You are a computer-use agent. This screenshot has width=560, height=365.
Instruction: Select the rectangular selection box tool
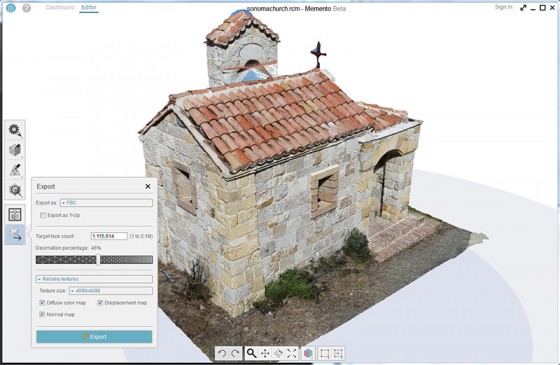[x=325, y=354]
